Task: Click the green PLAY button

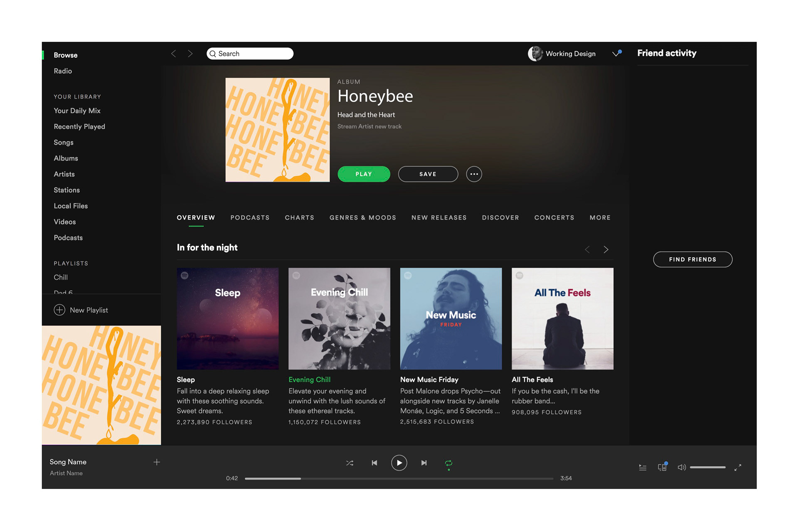Action: [364, 174]
